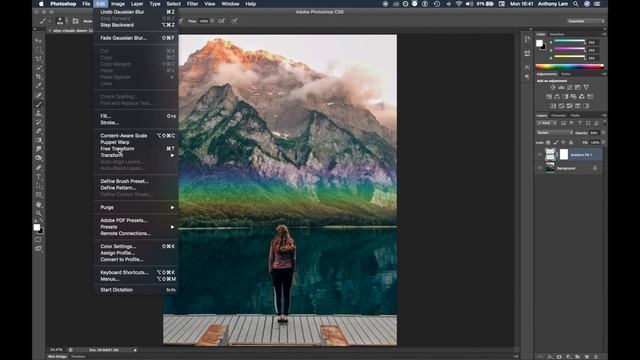Select the Eyedropper tool
The height and width of the screenshot is (360, 640).
point(38,86)
